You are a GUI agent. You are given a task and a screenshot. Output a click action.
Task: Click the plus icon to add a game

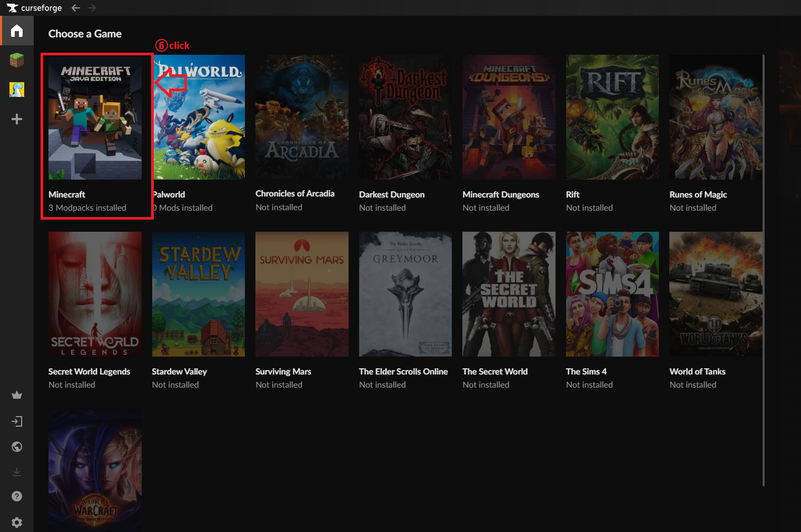click(17, 119)
